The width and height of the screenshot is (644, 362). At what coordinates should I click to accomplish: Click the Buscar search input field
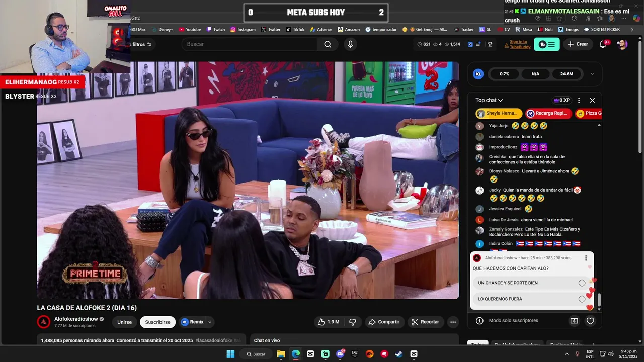click(249, 44)
